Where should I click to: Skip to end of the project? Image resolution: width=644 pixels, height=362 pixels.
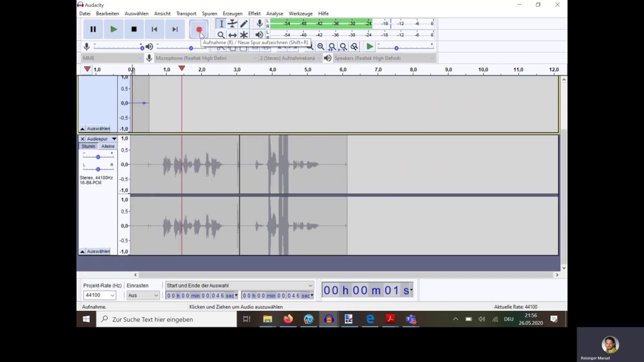[175, 30]
